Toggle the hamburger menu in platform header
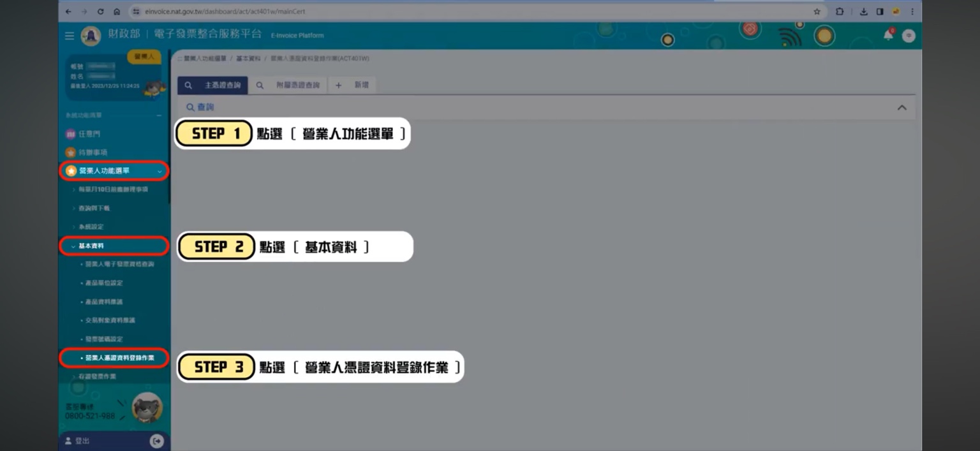 point(70,36)
